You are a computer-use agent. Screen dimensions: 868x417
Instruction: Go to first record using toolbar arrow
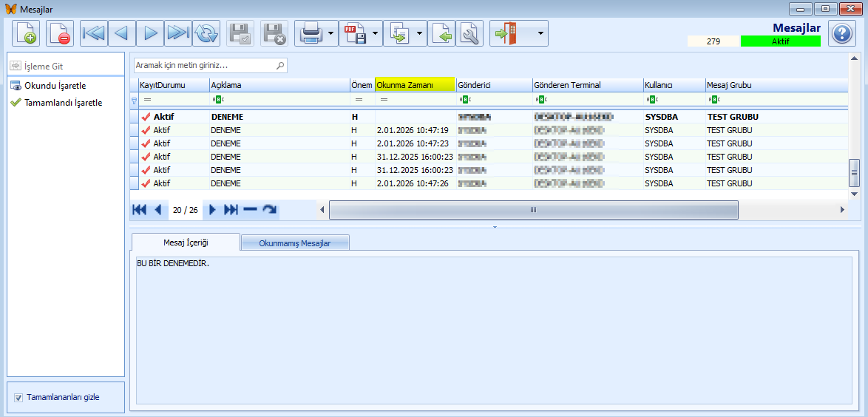[x=94, y=33]
